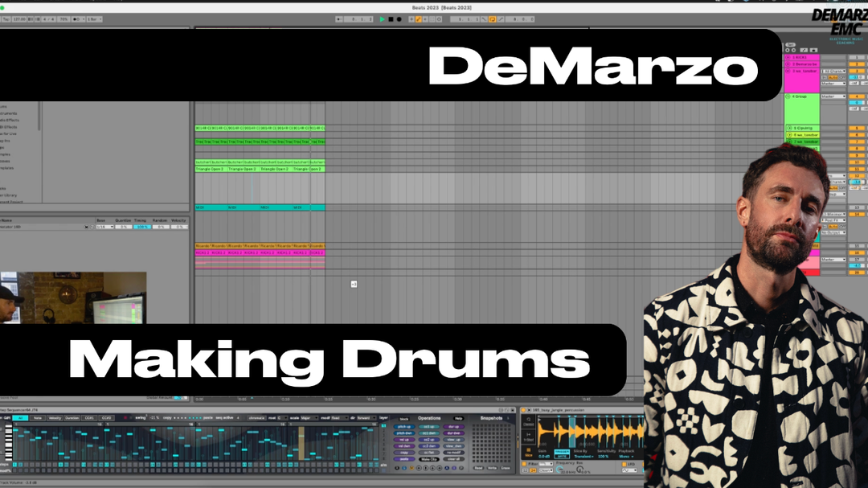The image size is (868, 488).
Task: Unfold the 1 KICK1 track header
Action: [x=788, y=57]
